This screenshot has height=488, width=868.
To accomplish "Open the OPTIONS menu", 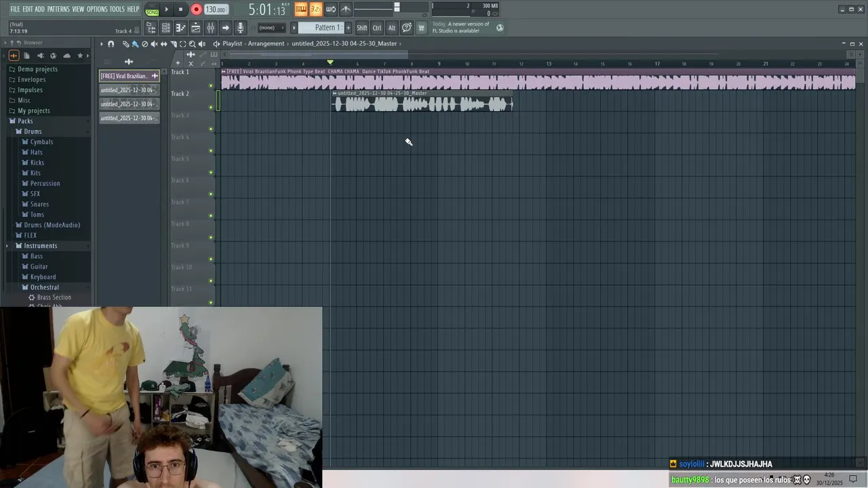I will (97, 9).
